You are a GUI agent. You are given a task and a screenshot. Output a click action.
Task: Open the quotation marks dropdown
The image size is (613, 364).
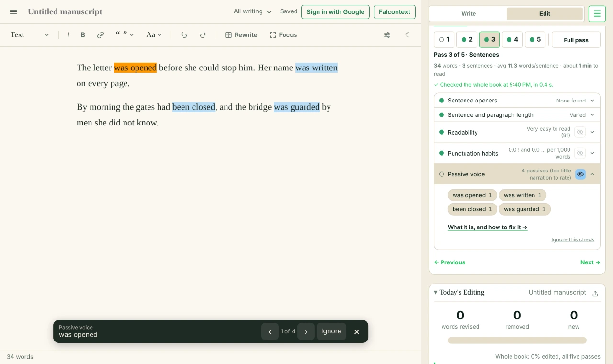pyautogui.click(x=125, y=35)
